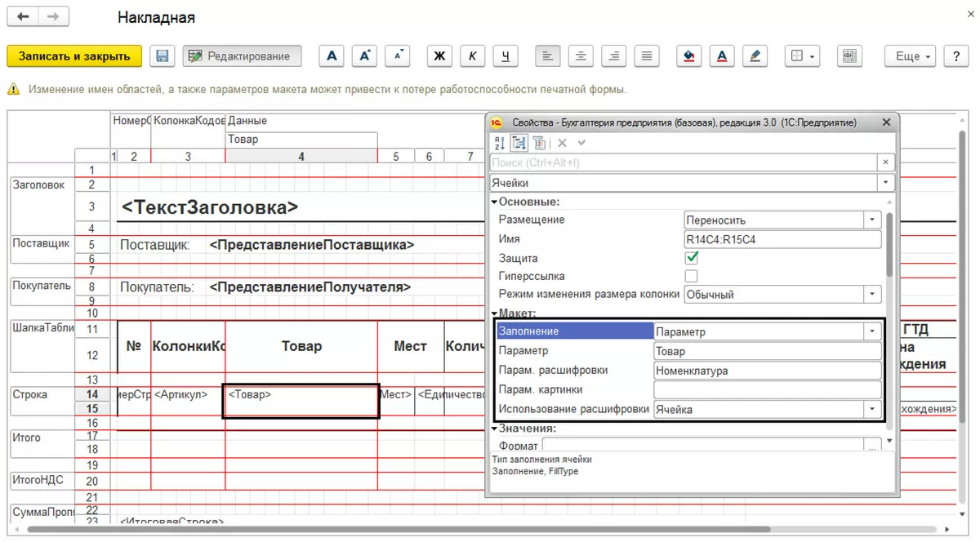Image resolution: width=980 pixels, height=542 pixels.
Task: Go back with the left arrow button
Action: (24, 16)
